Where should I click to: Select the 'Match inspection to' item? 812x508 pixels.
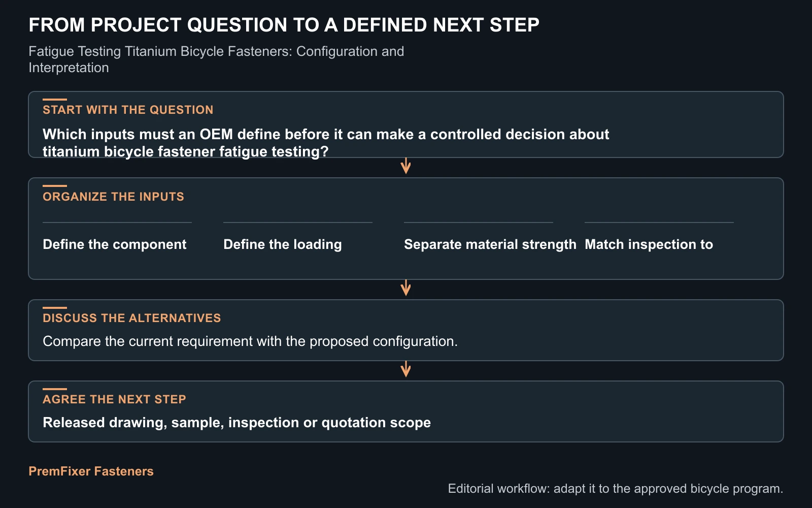point(649,244)
